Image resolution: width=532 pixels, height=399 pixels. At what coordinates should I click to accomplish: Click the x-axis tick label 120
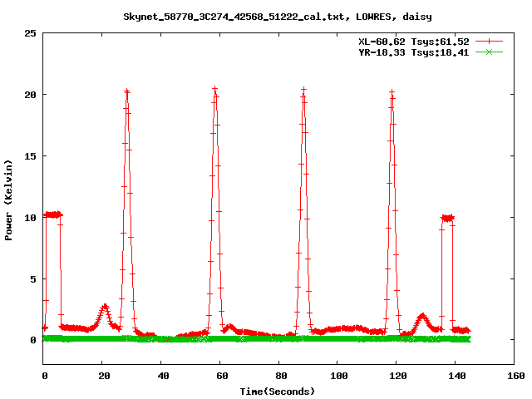(397, 376)
